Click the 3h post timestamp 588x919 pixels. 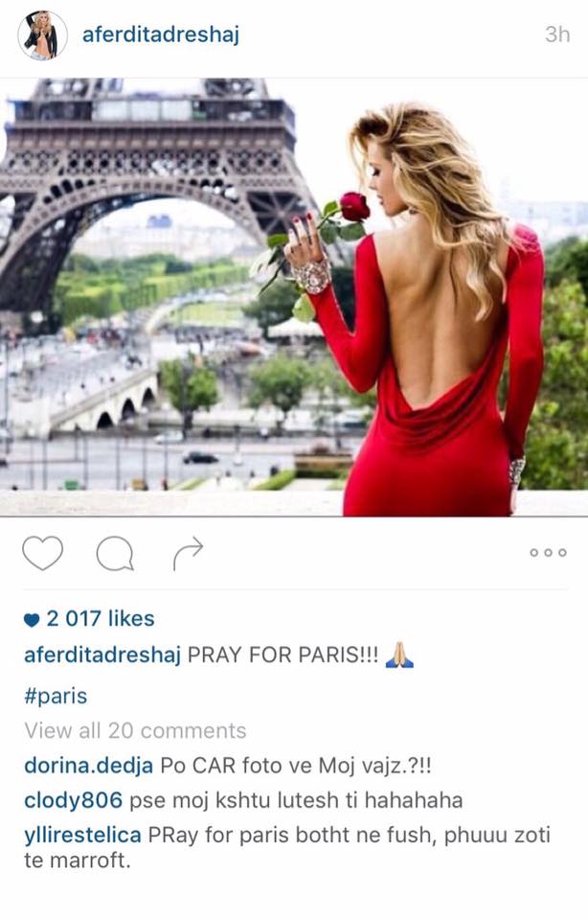click(x=557, y=34)
